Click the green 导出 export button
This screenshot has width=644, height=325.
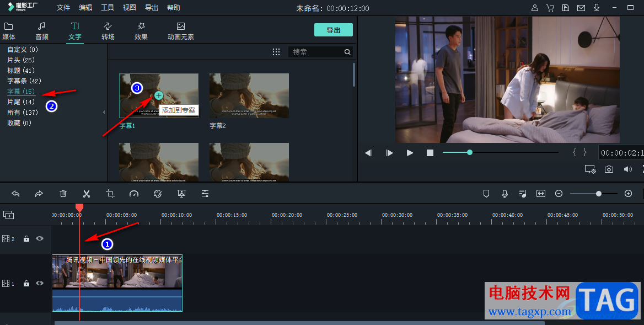[334, 30]
